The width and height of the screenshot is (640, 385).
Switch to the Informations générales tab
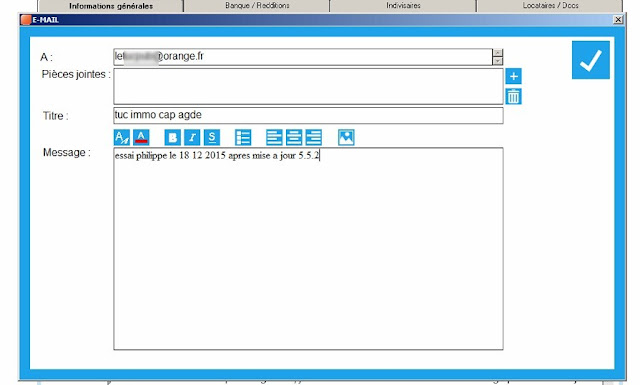(x=111, y=6)
